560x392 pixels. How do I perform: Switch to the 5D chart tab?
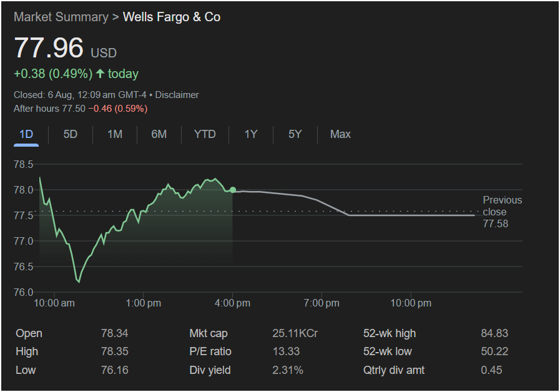coord(71,134)
